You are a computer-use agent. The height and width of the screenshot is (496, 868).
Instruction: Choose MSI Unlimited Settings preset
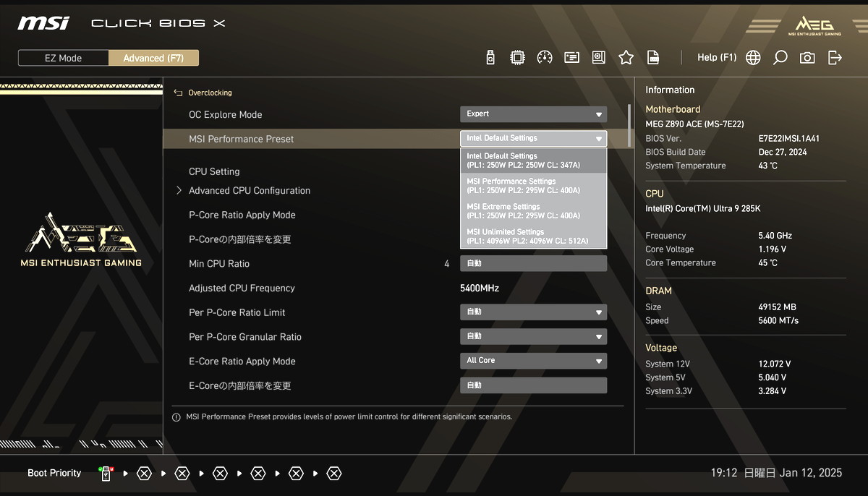coord(533,236)
